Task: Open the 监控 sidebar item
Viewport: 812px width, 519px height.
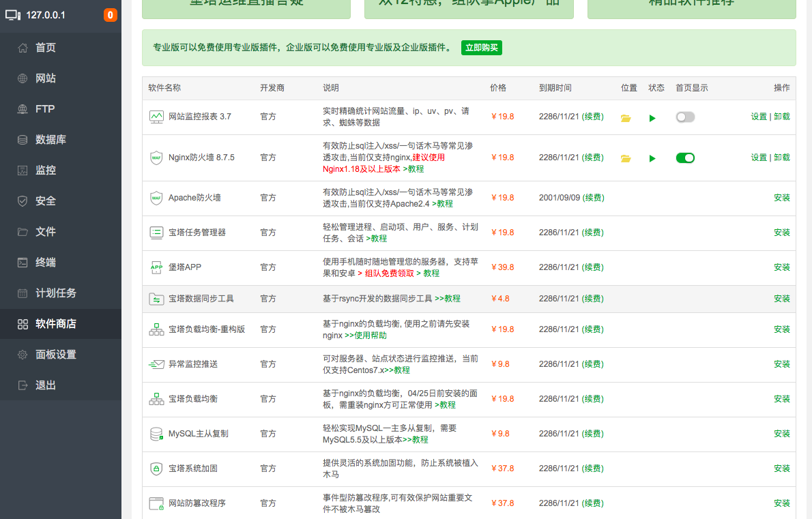Action: click(x=61, y=170)
